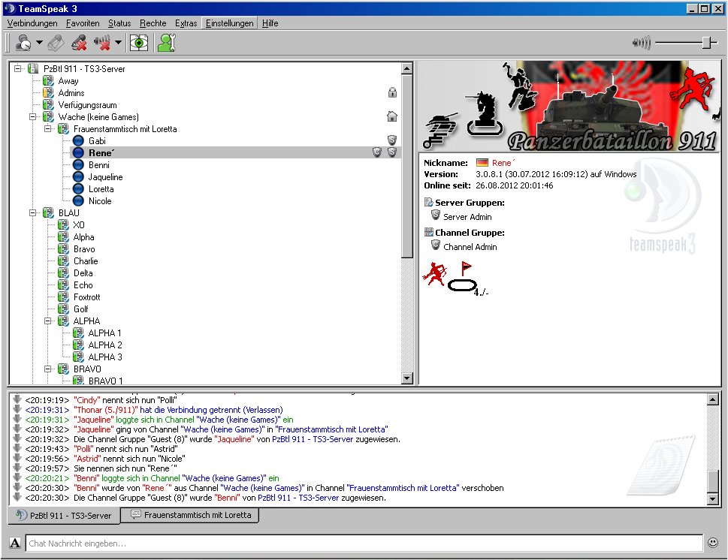
Task: Collapse the BLAU channel tree
Action: [33, 213]
